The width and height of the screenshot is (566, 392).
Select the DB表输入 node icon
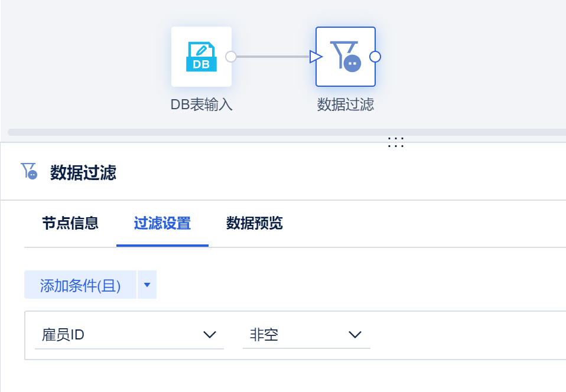[201, 57]
